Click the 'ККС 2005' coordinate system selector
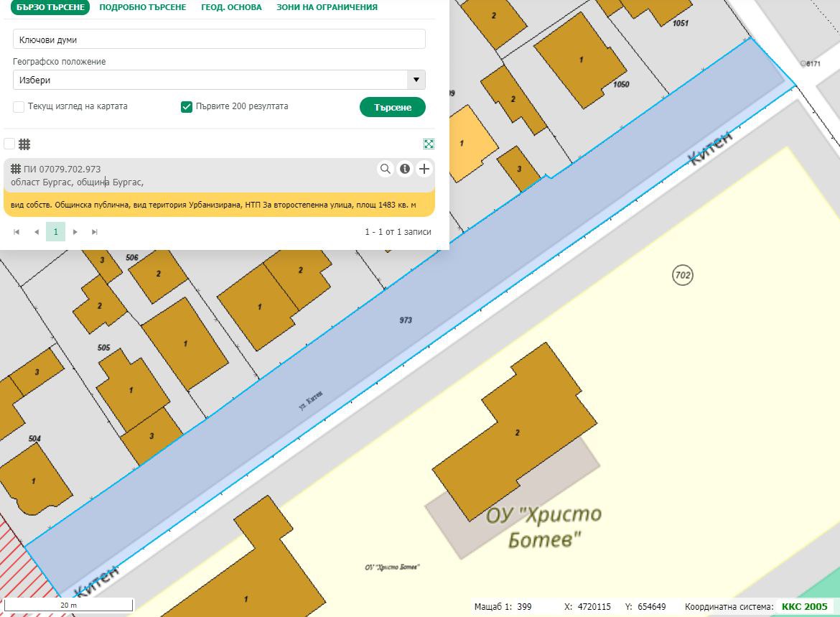Screen dimensions: 840x617 pos(804,606)
